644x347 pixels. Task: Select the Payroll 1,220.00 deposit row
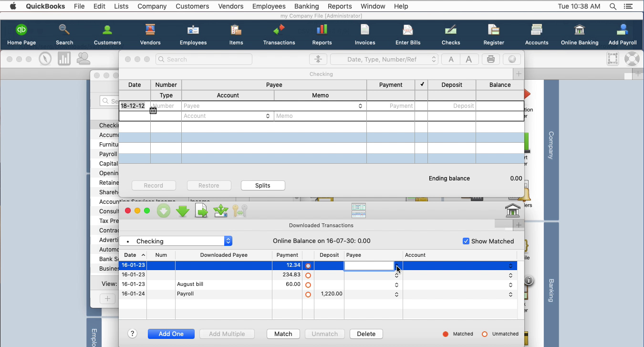click(x=318, y=294)
